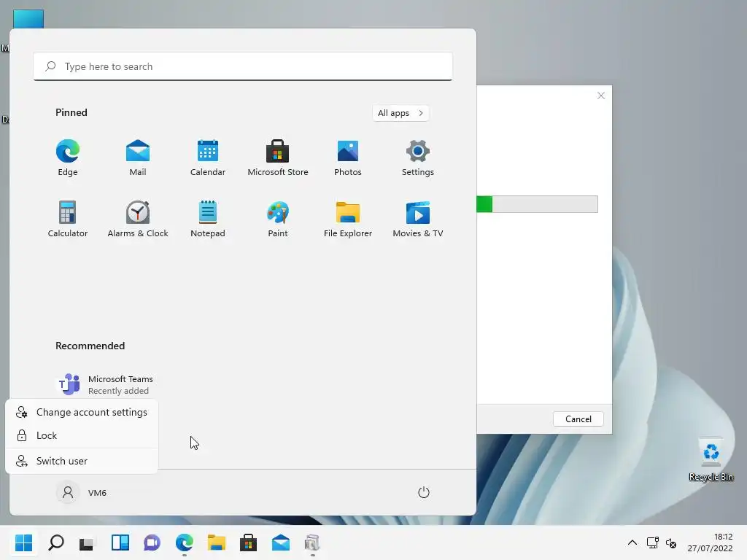Image resolution: width=747 pixels, height=560 pixels.
Task: Select the Recycle Bin desktop icon
Action: click(711, 460)
